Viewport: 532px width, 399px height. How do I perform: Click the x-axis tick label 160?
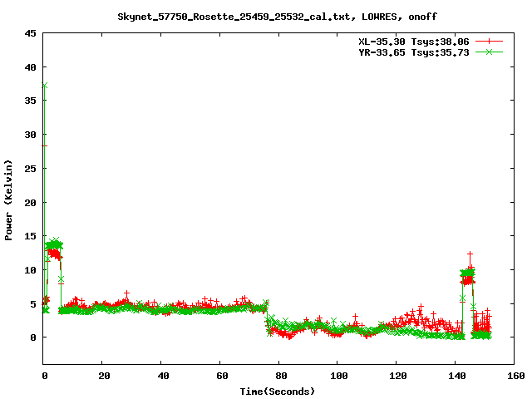coord(516,376)
